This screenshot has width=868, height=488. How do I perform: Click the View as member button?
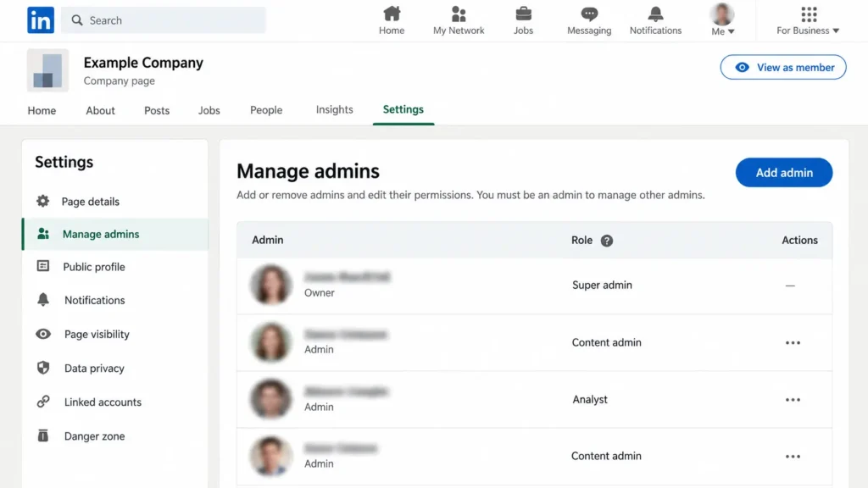pyautogui.click(x=783, y=67)
